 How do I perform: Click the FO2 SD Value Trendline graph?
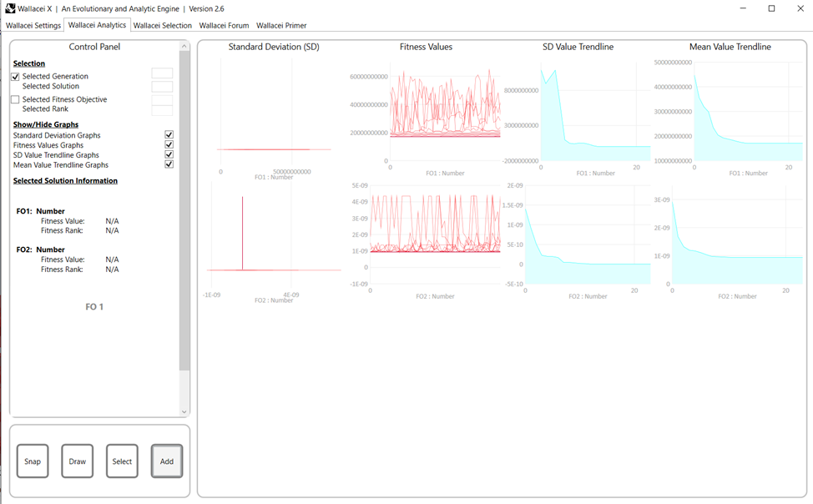[x=577, y=242]
